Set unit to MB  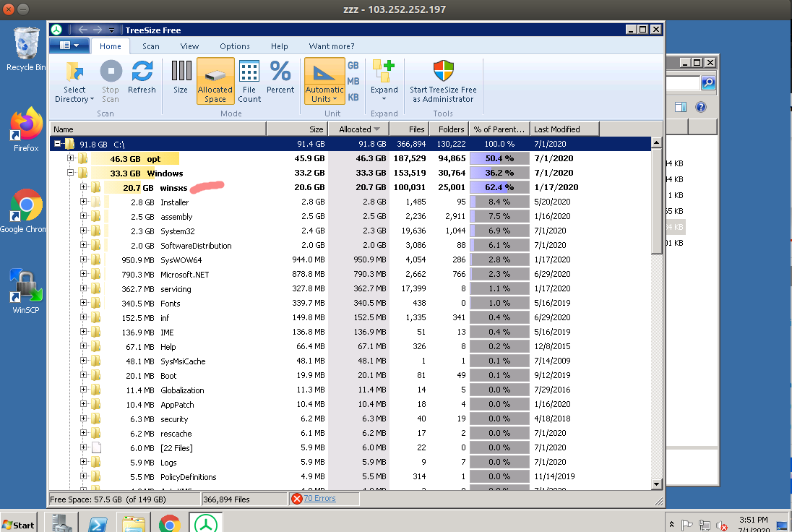click(353, 82)
